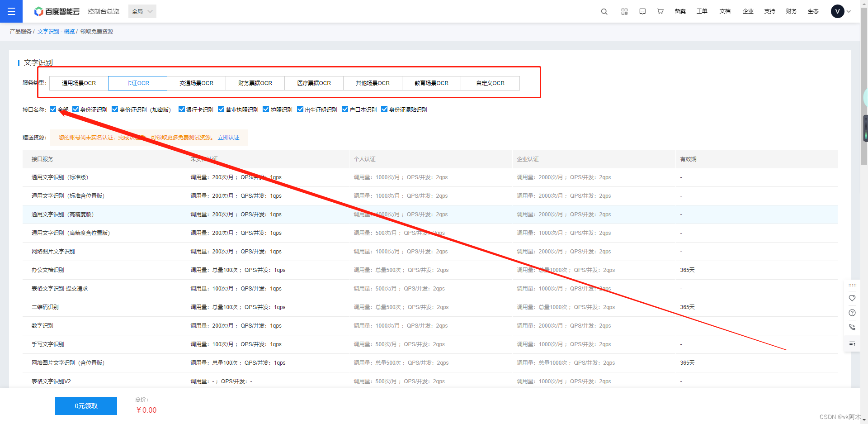This screenshot has height=424, width=868.
Task: Click the scrollbar up arrow
Action: click(x=864, y=3)
